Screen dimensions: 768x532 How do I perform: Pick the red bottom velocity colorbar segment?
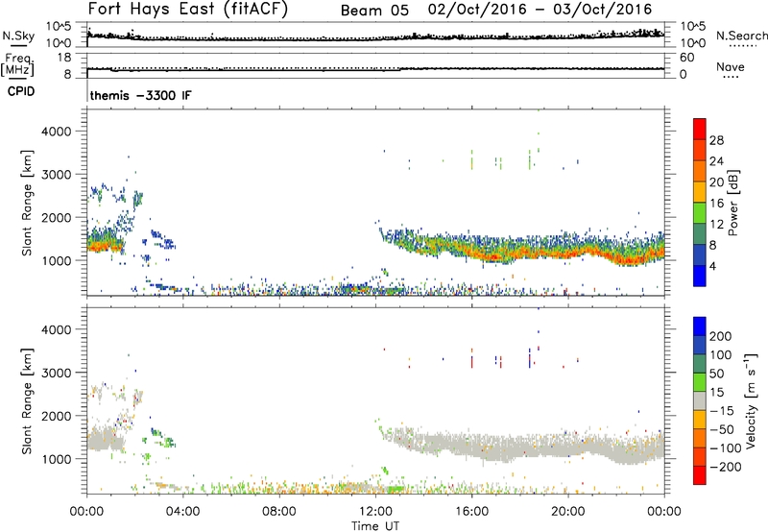point(700,475)
